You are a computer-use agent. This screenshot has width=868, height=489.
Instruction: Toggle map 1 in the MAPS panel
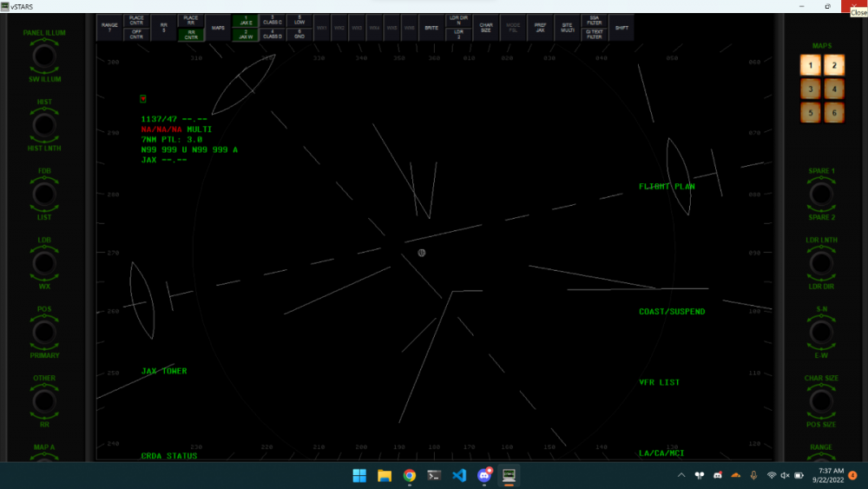(x=810, y=64)
